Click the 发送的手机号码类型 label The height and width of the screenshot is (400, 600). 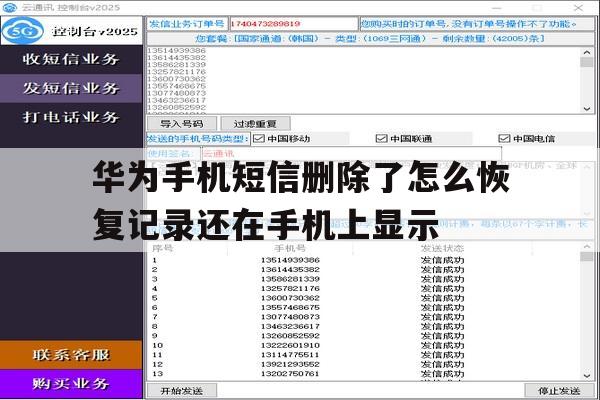pyautogui.click(x=198, y=139)
